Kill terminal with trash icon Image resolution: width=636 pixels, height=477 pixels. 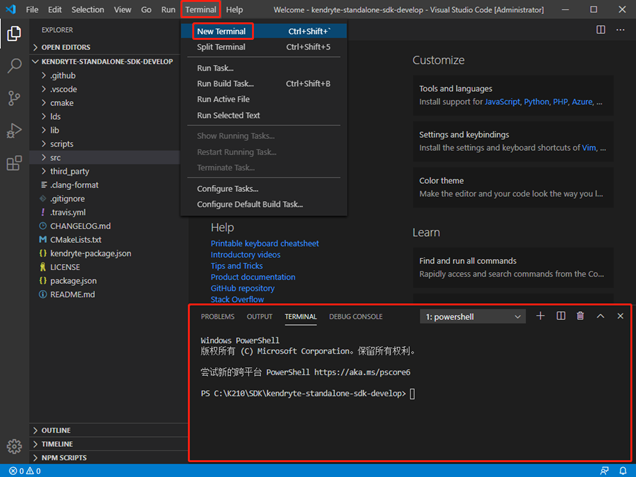[580, 316]
